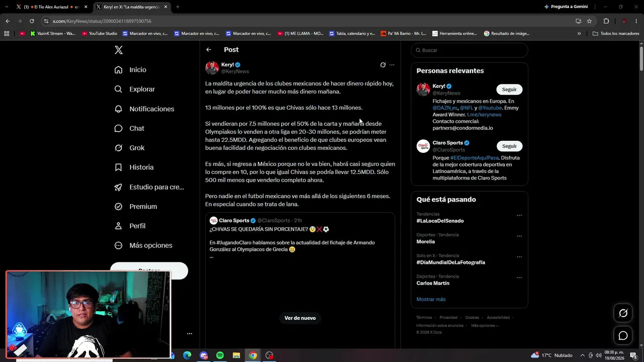644x362 pixels.
Task: Open the @DAZN_es mention link
Action: [445, 108]
